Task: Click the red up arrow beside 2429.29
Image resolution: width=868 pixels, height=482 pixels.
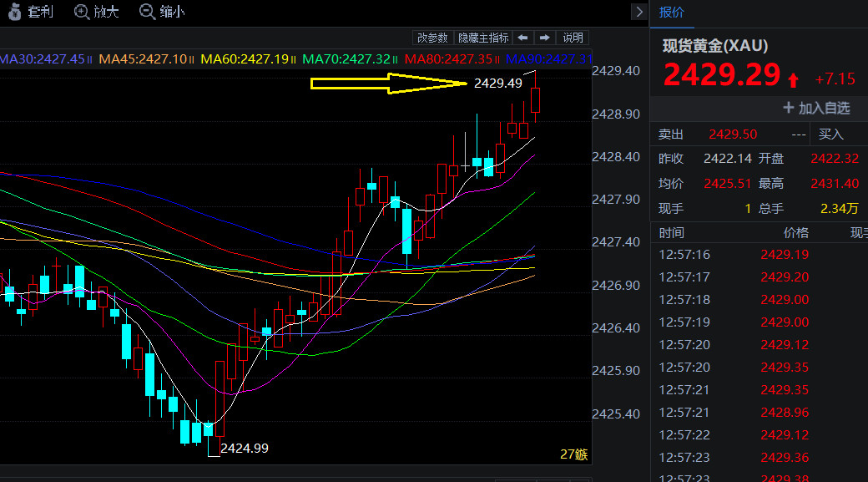Action: [793, 80]
